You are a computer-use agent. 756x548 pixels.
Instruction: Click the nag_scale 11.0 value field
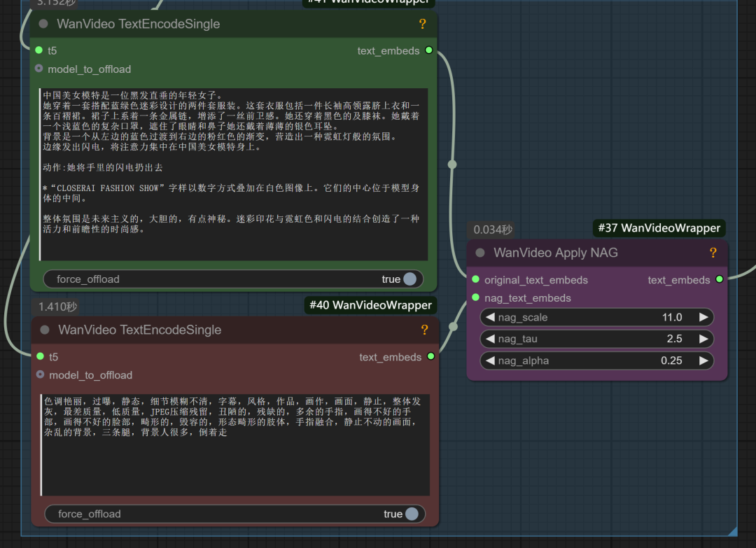pyautogui.click(x=597, y=317)
